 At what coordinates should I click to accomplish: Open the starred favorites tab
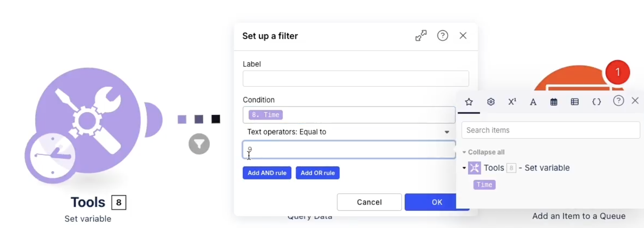pos(468,102)
